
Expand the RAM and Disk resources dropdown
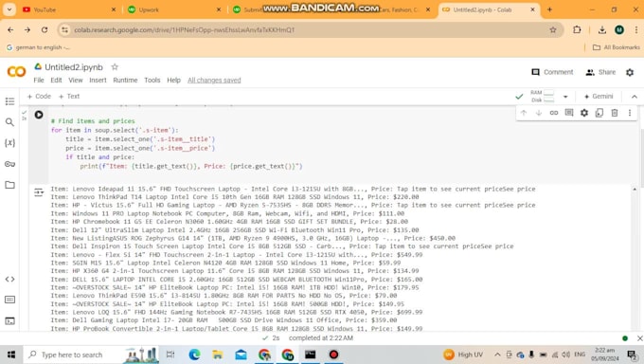[565, 97]
